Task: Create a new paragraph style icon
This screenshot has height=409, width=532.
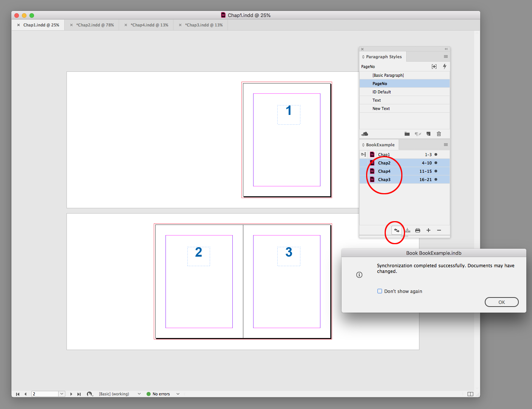Action: point(428,134)
